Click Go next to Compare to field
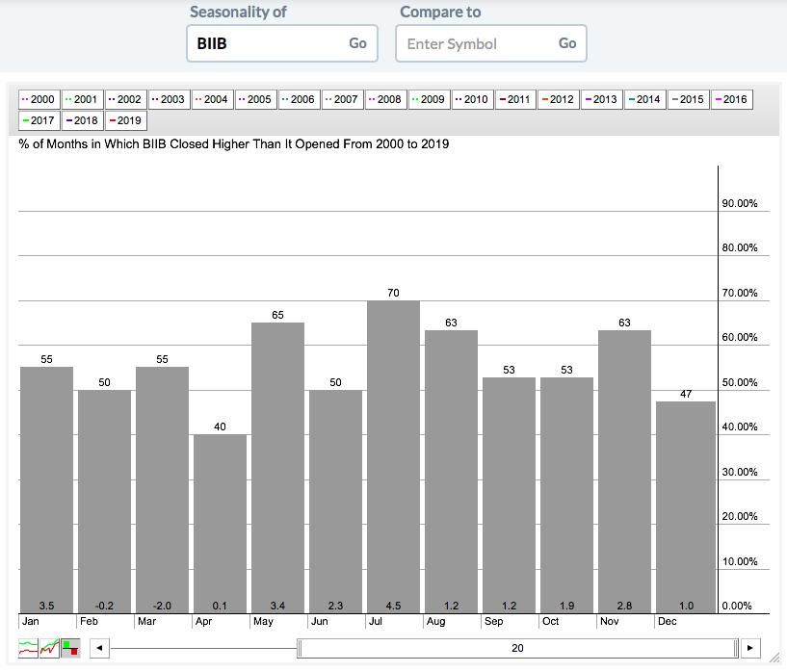The width and height of the screenshot is (787, 672). (x=567, y=43)
